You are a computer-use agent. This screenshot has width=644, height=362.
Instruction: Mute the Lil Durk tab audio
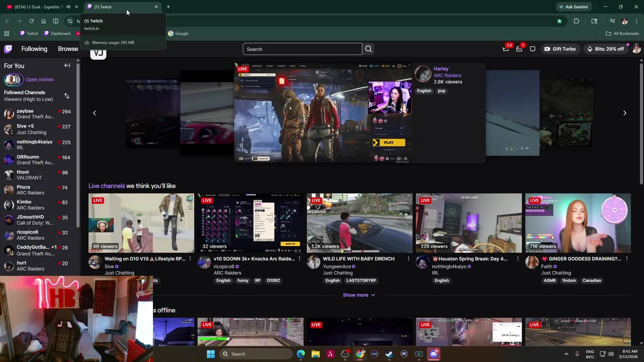pyautogui.click(x=68, y=7)
